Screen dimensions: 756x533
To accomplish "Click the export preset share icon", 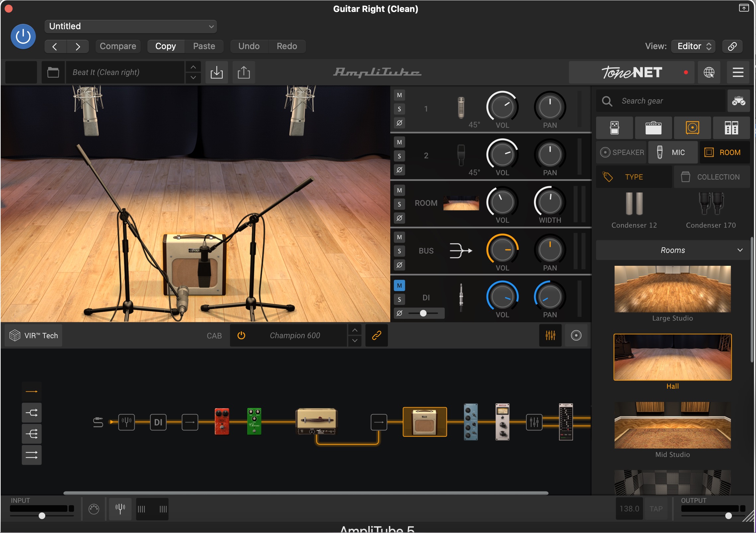I will tap(244, 72).
